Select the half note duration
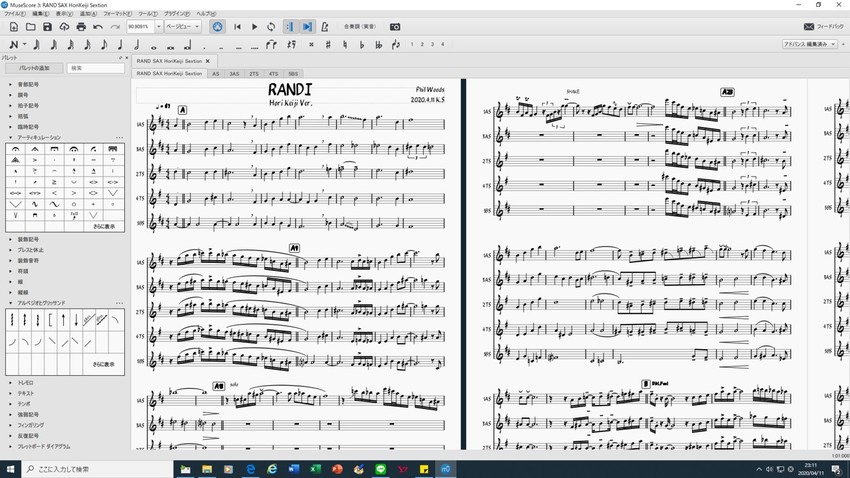Image resolution: width=850 pixels, height=478 pixels. pyautogui.click(x=137, y=44)
